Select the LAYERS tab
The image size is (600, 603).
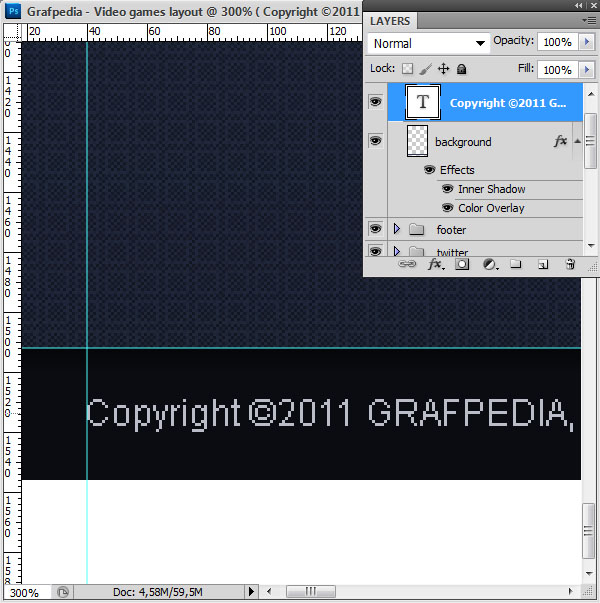click(390, 21)
